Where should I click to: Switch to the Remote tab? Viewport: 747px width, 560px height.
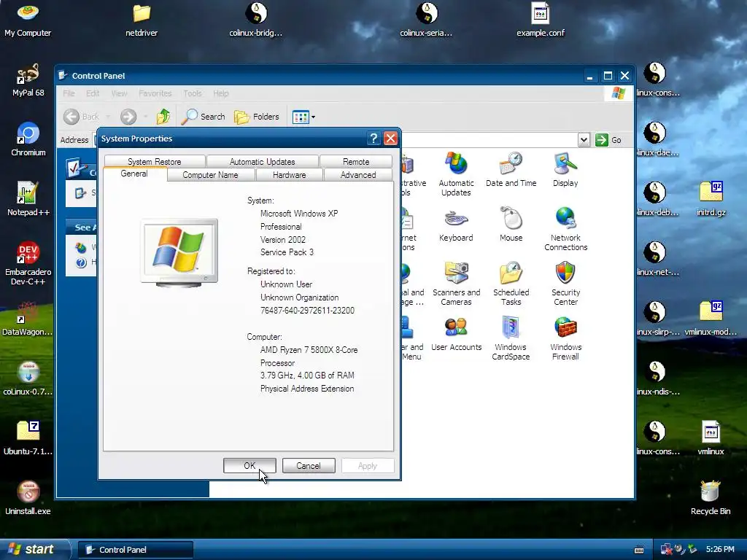(356, 161)
